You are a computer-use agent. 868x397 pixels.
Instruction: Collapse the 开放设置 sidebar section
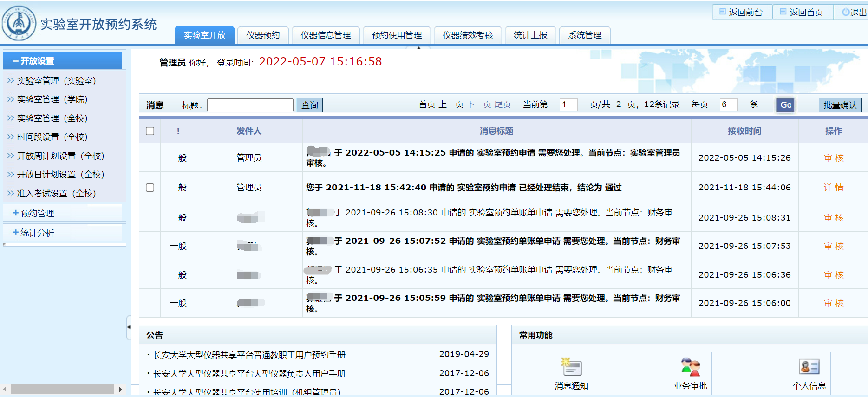37,61
